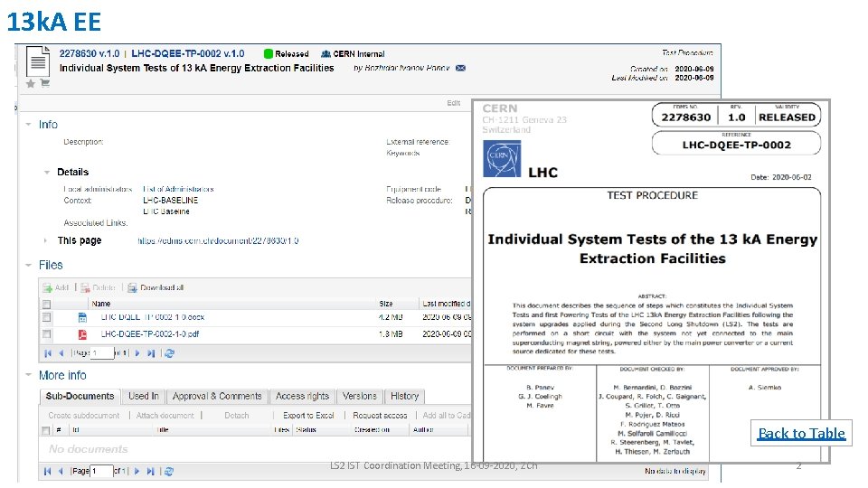Click the green Released status indicator

pyautogui.click(x=269, y=53)
